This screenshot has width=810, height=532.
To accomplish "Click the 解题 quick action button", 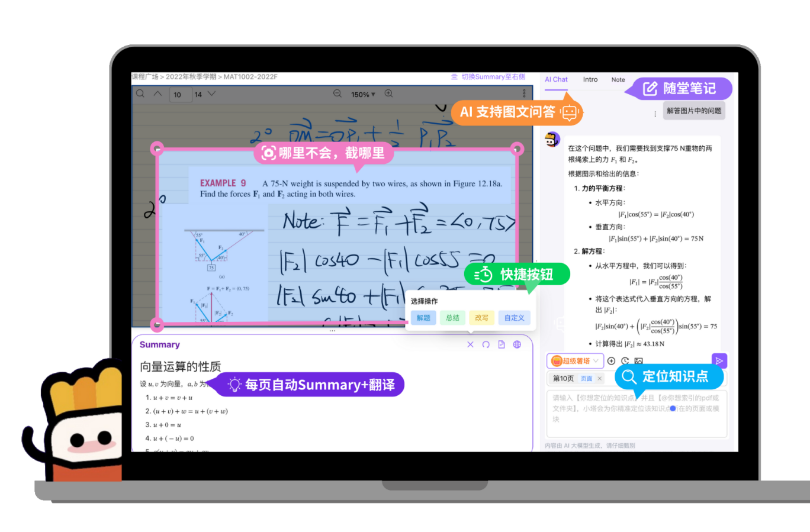I will point(423,318).
